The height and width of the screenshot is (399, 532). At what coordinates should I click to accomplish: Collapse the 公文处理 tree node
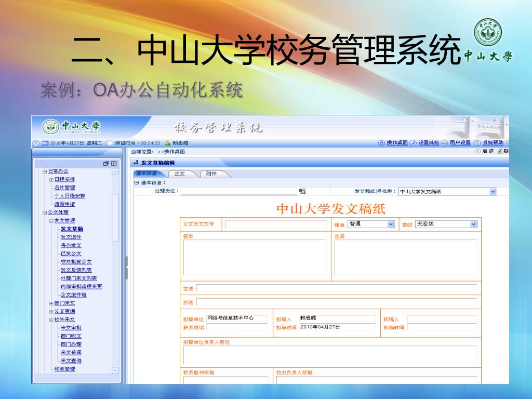45,212
